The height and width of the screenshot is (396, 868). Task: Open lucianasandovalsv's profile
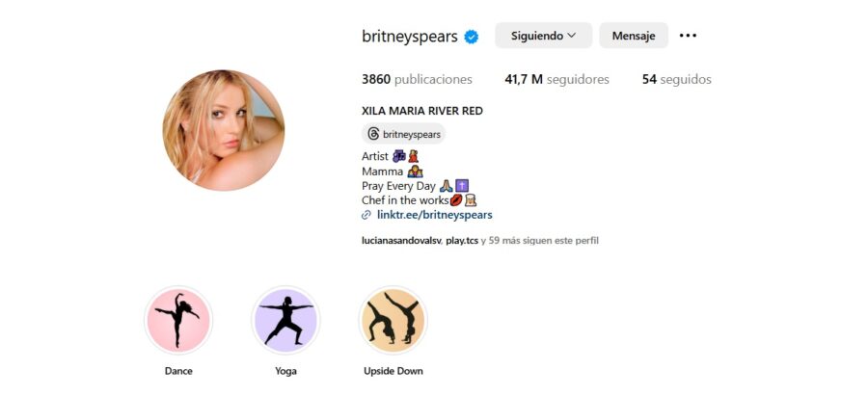tap(401, 241)
